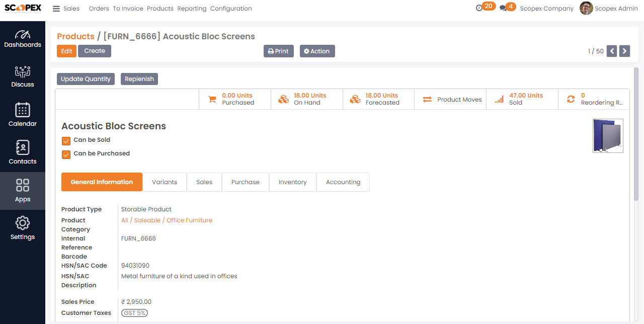Click the Update Quantity button
Viewport: 644px width, 324px height.
[86, 79]
